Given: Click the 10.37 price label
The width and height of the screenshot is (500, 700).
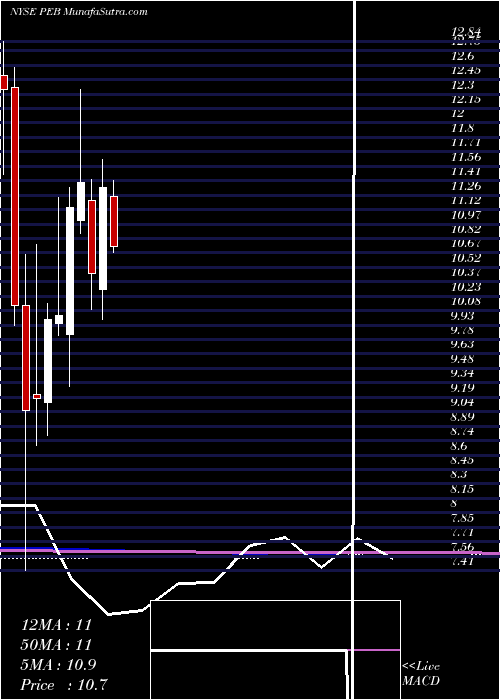Looking at the screenshot, I should 466,272.
